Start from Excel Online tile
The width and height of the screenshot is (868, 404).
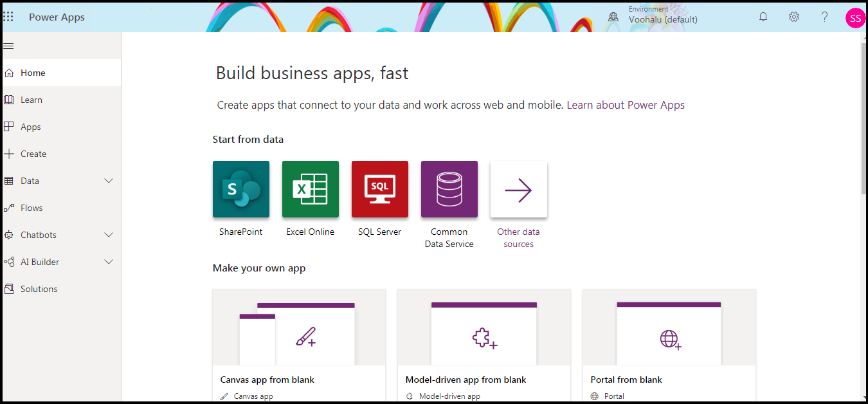click(311, 189)
